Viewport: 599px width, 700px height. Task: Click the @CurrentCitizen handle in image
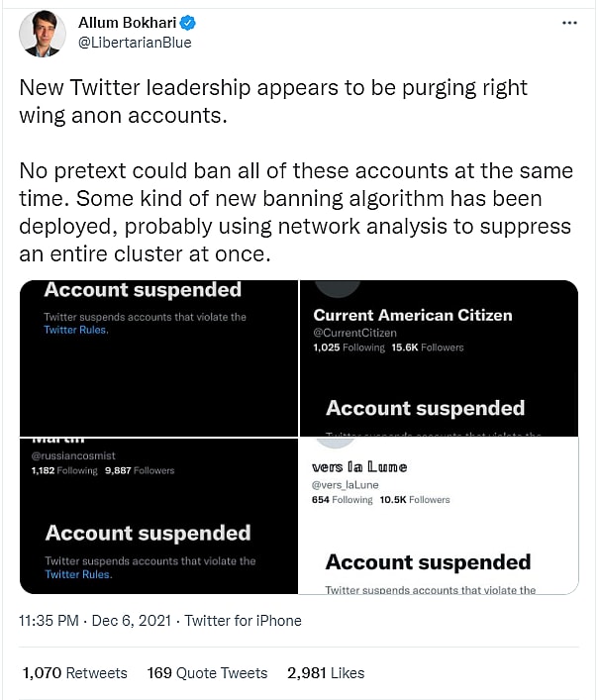[x=355, y=334]
